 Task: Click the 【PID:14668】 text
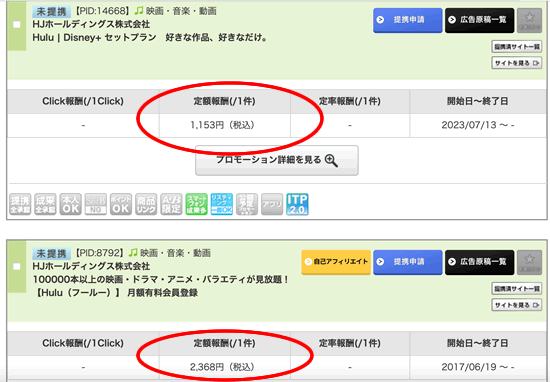click(101, 11)
